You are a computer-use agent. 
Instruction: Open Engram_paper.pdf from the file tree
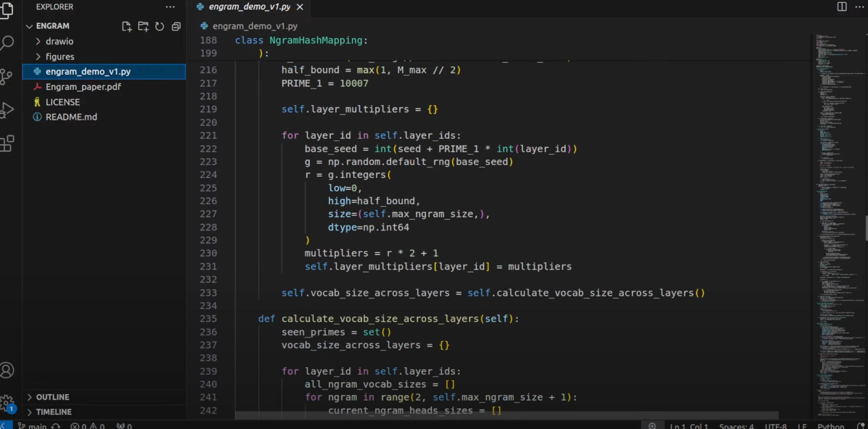83,87
